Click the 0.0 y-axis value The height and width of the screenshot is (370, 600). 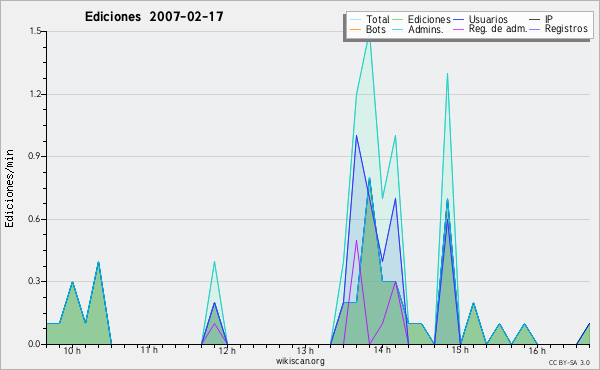pos(35,344)
